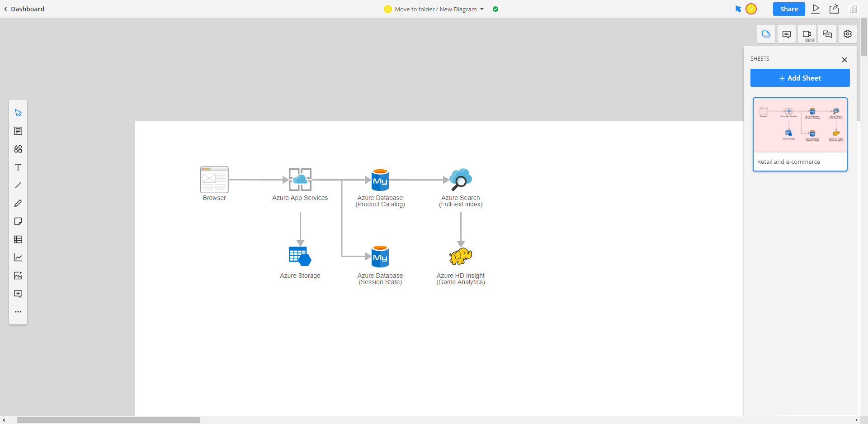
Task: Open the settings gear panel
Action: (848, 34)
